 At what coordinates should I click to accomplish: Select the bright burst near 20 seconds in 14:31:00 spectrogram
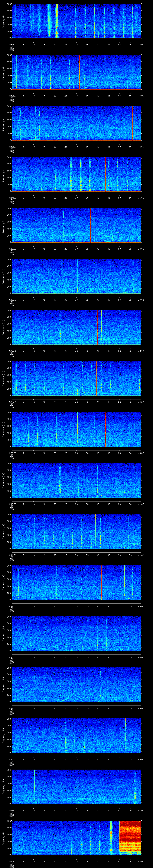click(57, 21)
